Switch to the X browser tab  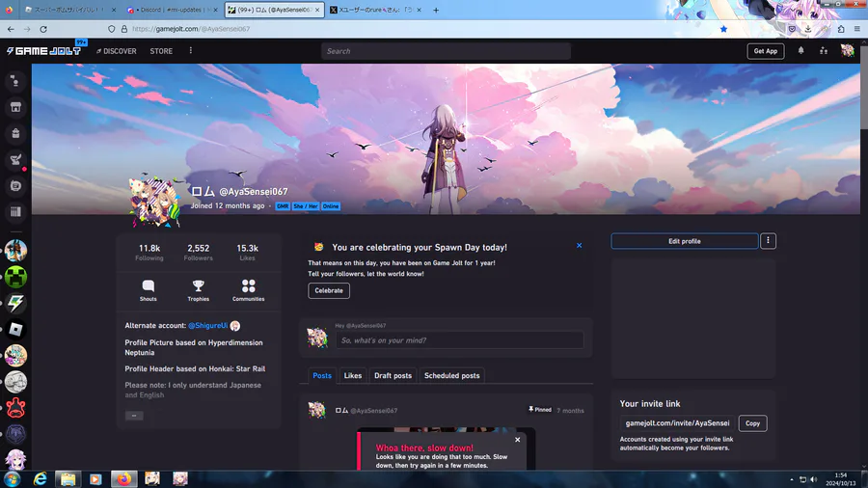(x=375, y=10)
